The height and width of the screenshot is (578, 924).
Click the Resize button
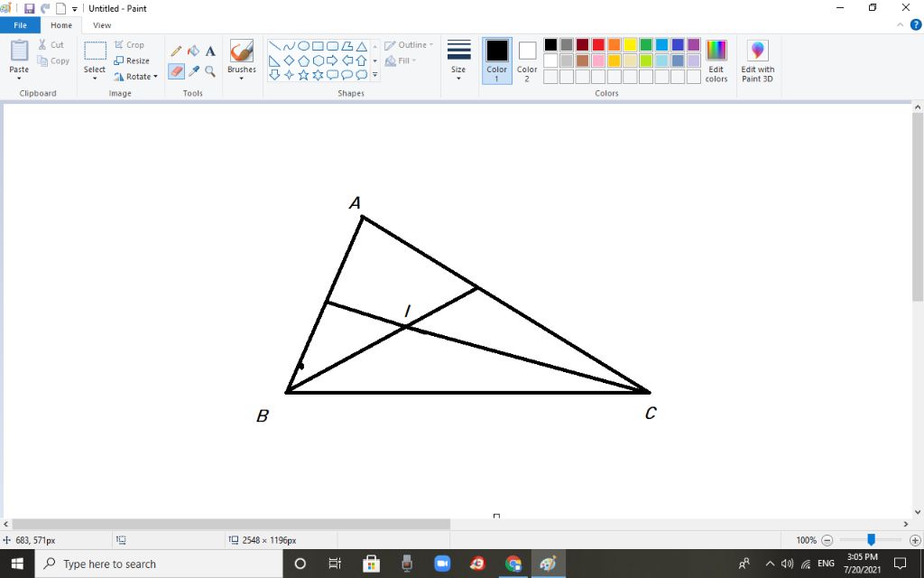132,61
